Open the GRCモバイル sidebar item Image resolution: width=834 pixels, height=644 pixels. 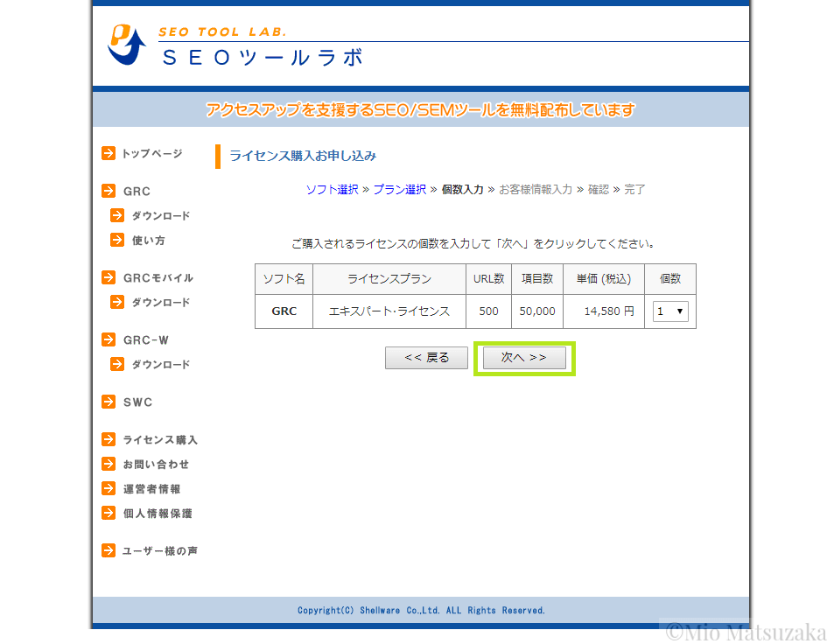pos(158,277)
